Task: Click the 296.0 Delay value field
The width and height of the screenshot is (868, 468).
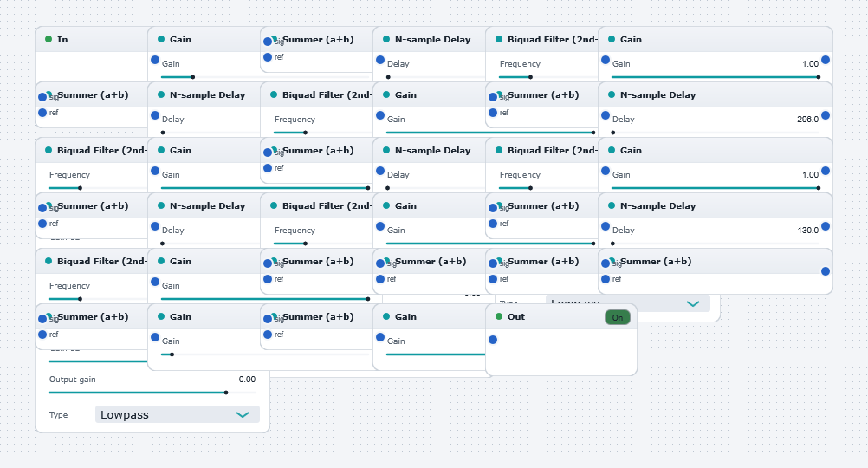Action: (807, 119)
